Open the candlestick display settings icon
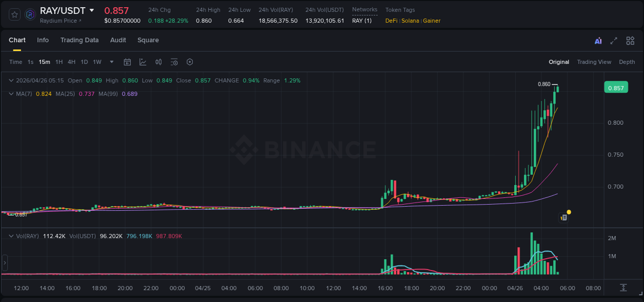The width and height of the screenshot is (644, 302). (159, 62)
